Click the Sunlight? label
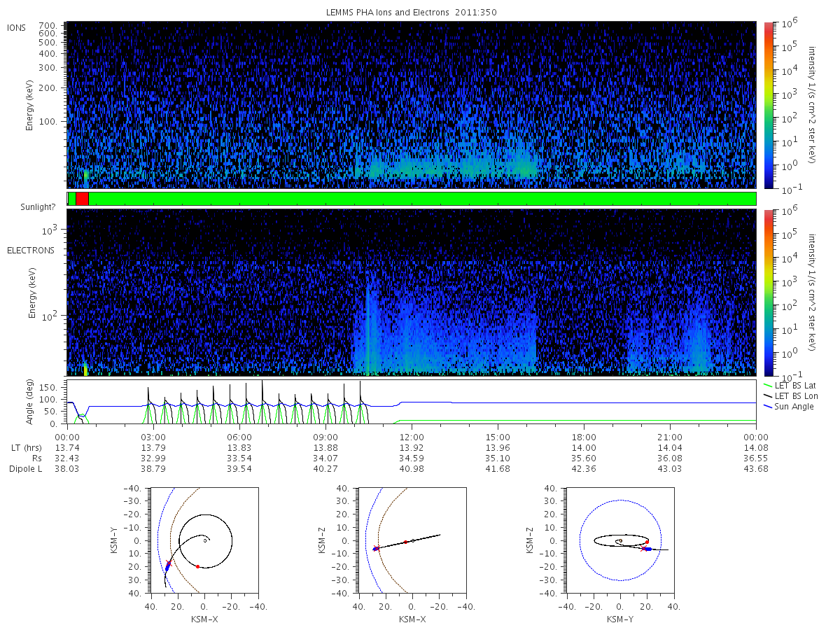 (x=38, y=207)
